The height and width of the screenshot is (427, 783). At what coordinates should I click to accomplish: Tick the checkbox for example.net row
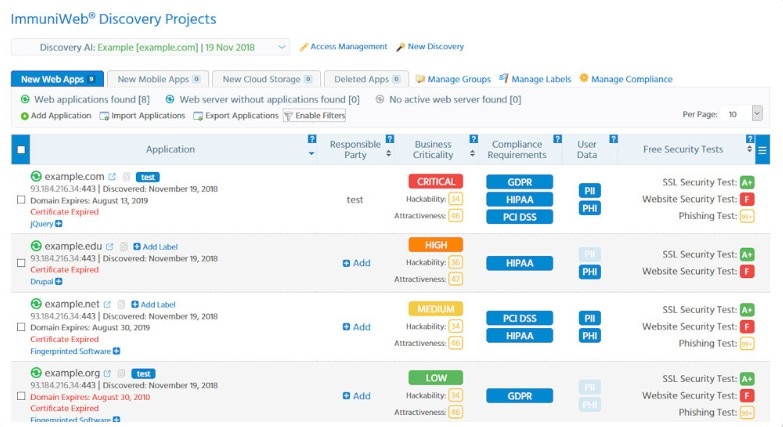coord(21,327)
